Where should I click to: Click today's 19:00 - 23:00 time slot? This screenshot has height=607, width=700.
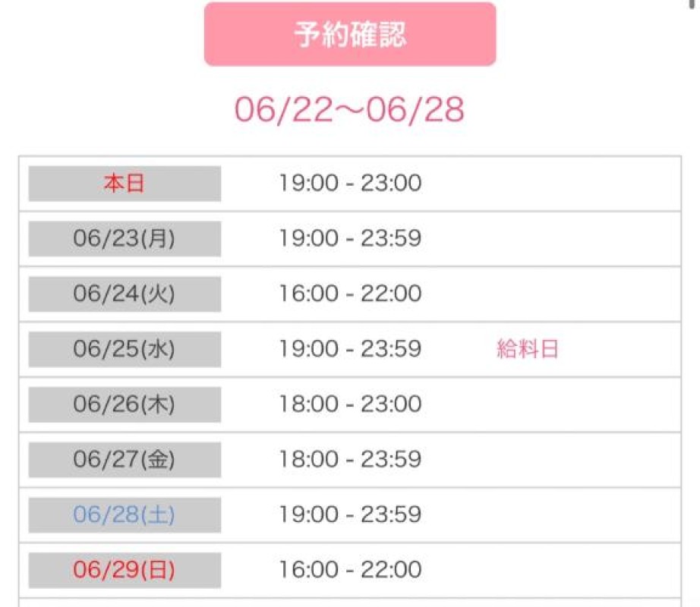coord(351,183)
